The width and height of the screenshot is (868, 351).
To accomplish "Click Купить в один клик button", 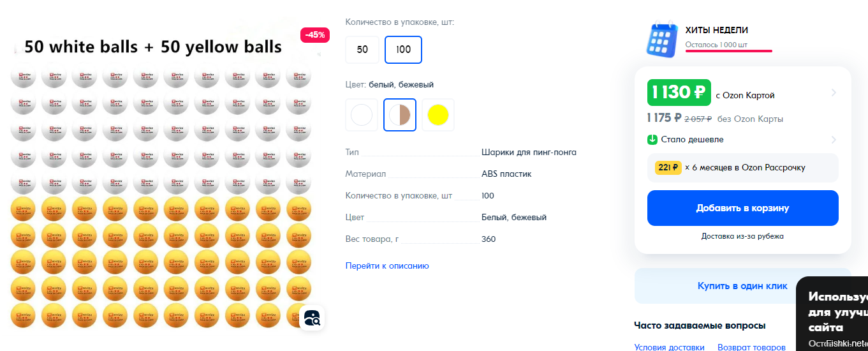I will click(743, 286).
